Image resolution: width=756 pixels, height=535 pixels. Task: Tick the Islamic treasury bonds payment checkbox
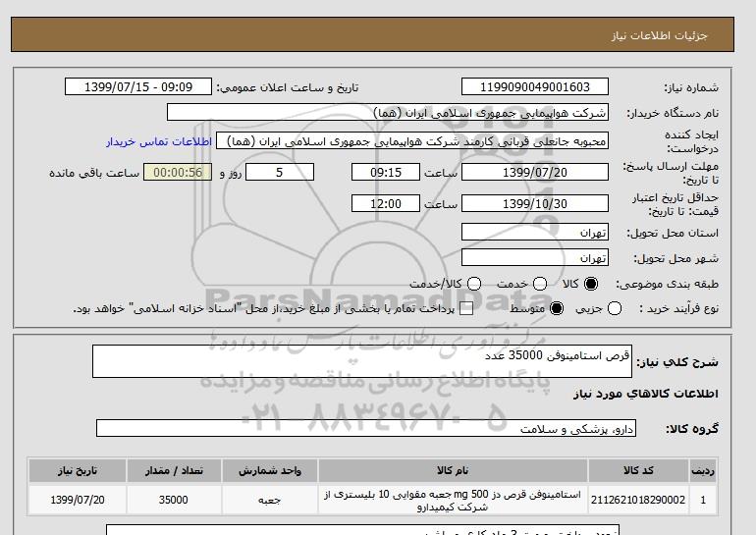[x=465, y=308]
